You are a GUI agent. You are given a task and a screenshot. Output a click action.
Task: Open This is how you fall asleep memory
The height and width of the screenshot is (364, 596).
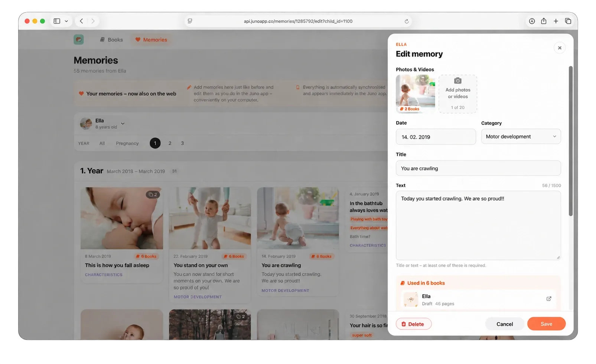[117, 265]
